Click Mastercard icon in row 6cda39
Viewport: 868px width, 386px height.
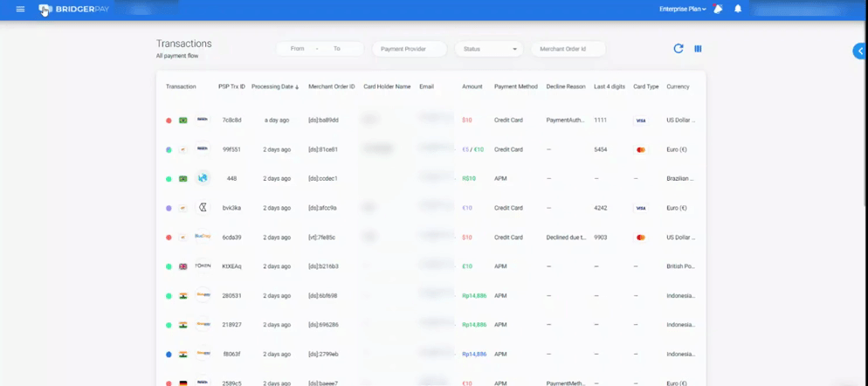pos(640,238)
